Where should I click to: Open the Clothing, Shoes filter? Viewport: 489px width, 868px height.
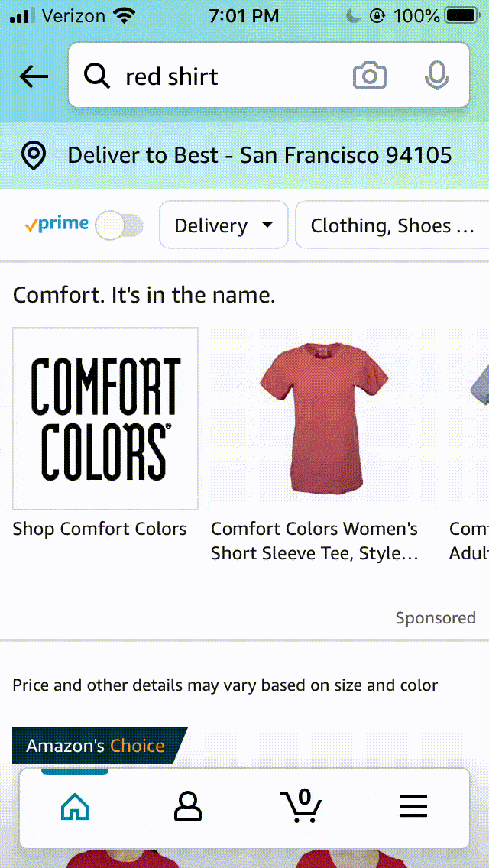pos(392,225)
